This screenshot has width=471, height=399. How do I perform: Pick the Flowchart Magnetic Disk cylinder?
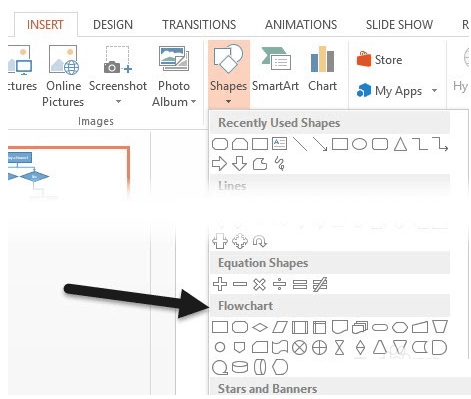coord(240,367)
